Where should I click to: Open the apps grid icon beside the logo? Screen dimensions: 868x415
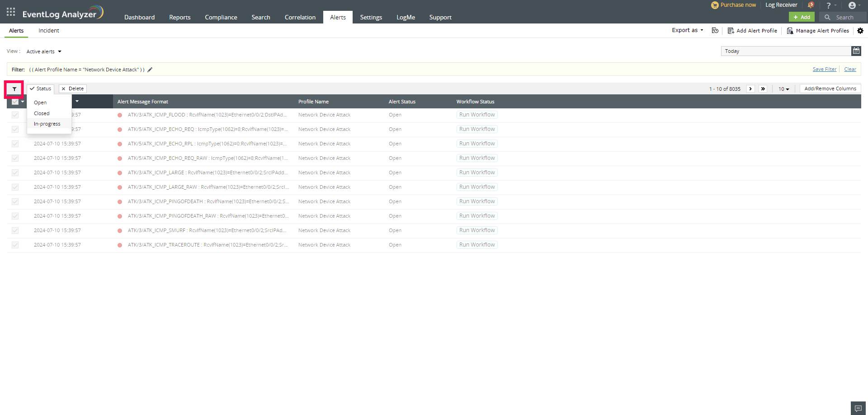tap(10, 12)
